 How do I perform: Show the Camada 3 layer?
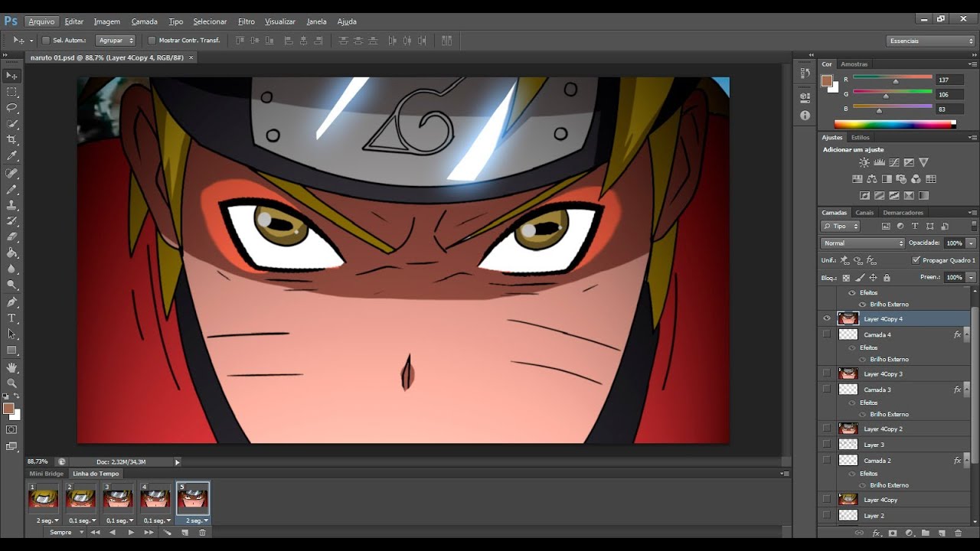pos(827,390)
